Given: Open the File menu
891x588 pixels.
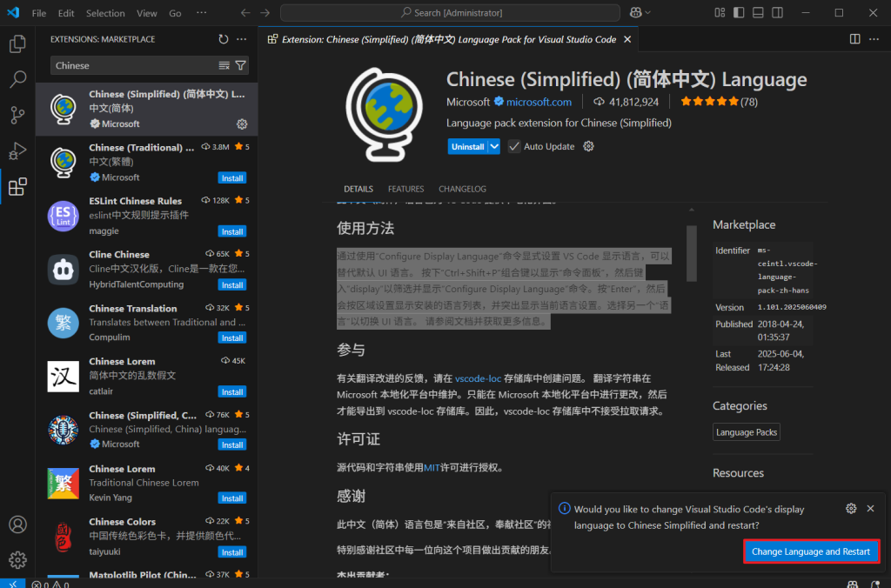Looking at the screenshot, I should [x=39, y=13].
